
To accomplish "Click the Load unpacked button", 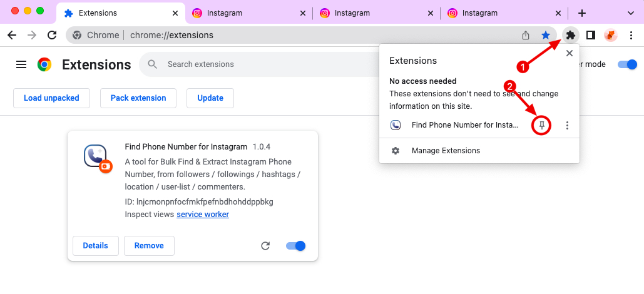I will (51, 98).
